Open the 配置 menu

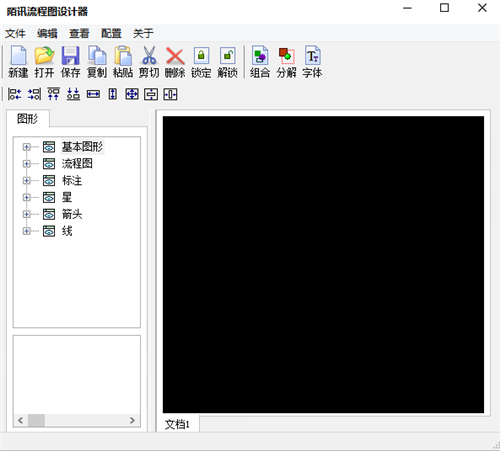[x=111, y=33]
